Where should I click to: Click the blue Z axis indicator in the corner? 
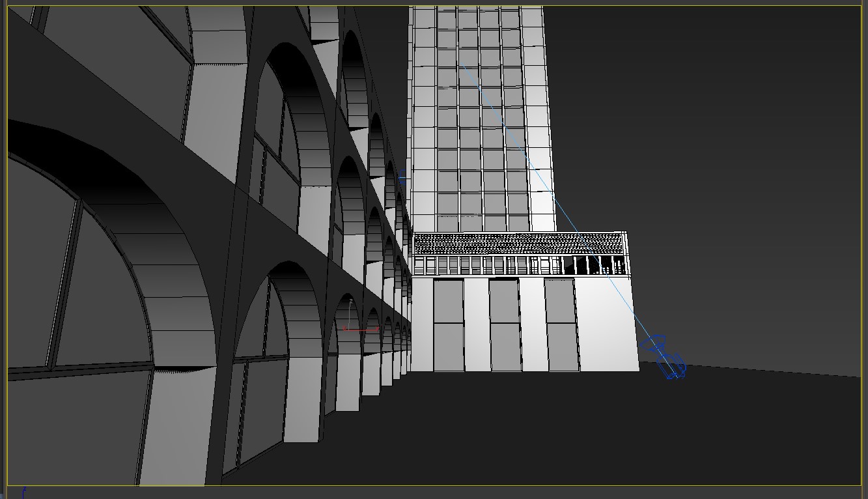click(x=24, y=491)
